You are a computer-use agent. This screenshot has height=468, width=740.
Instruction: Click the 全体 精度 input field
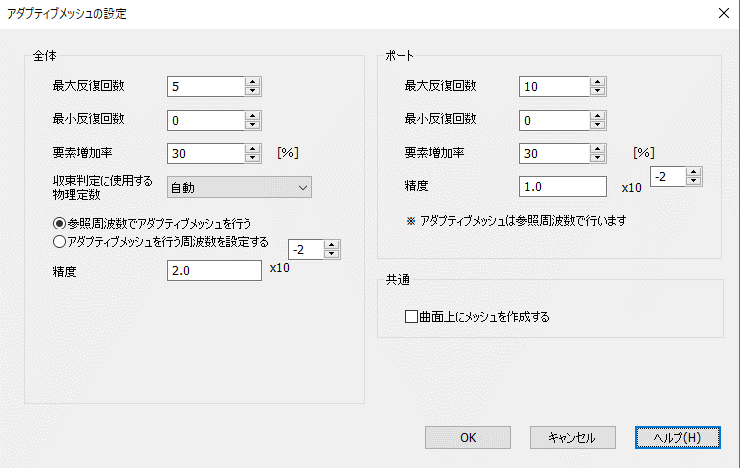tap(214, 272)
